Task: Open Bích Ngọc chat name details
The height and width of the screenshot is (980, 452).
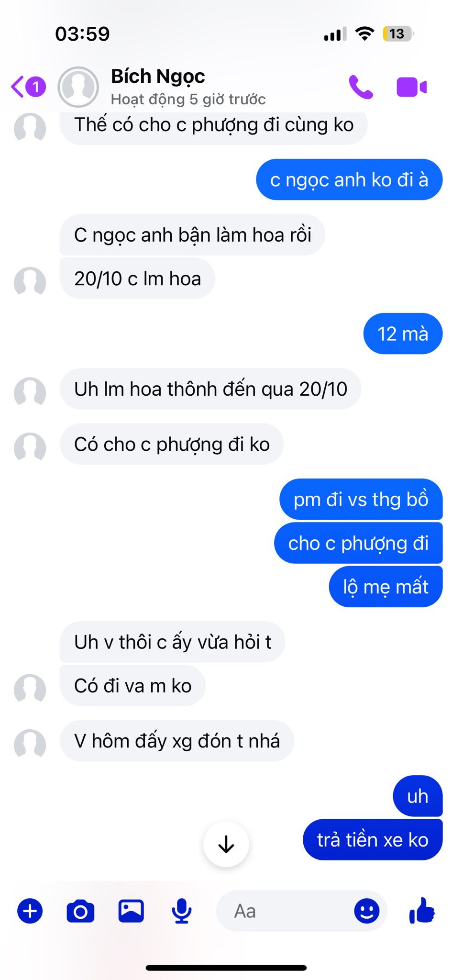Action: click(158, 77)
